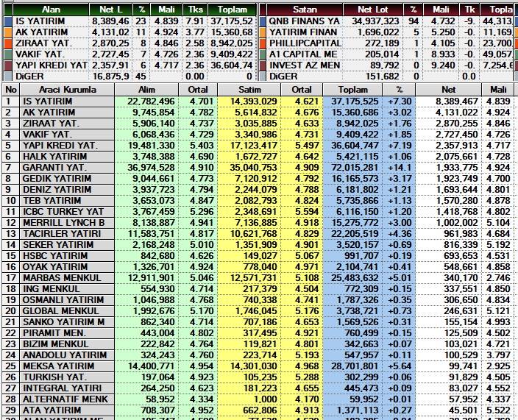The image size is (518, 420).
Task: Sort buyers by the Net L header
Action: tap(110, 10)
